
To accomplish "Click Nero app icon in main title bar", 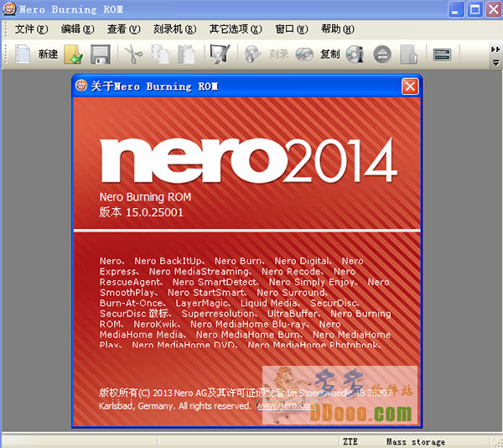I will point(9,9).
